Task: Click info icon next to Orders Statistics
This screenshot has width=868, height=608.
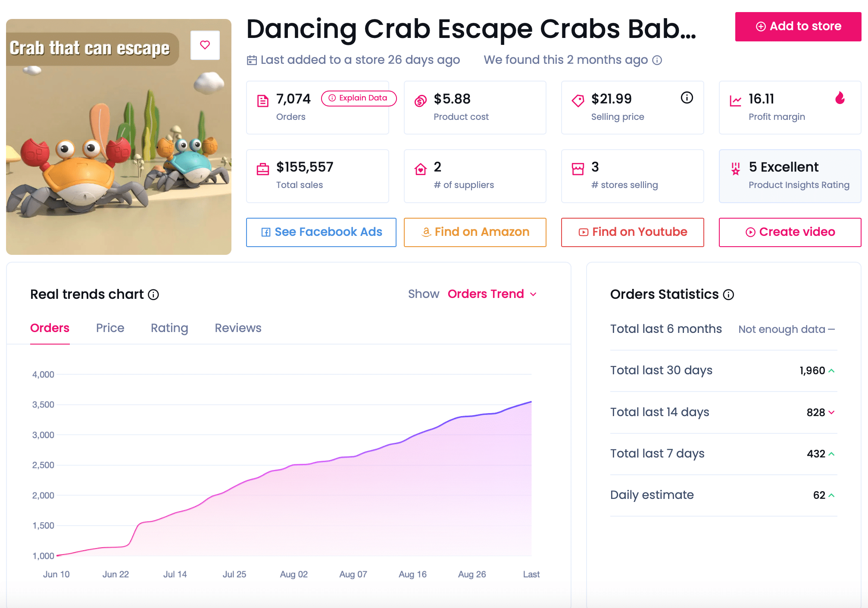Action: 728,295
